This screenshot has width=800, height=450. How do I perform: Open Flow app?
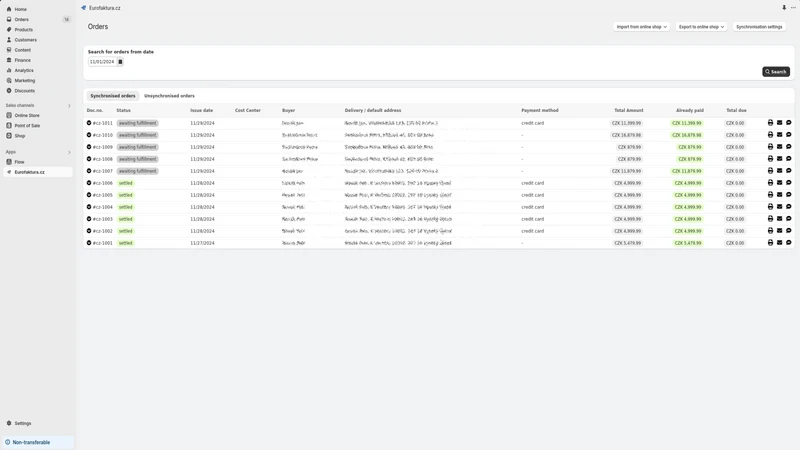(x=19, y=162)
